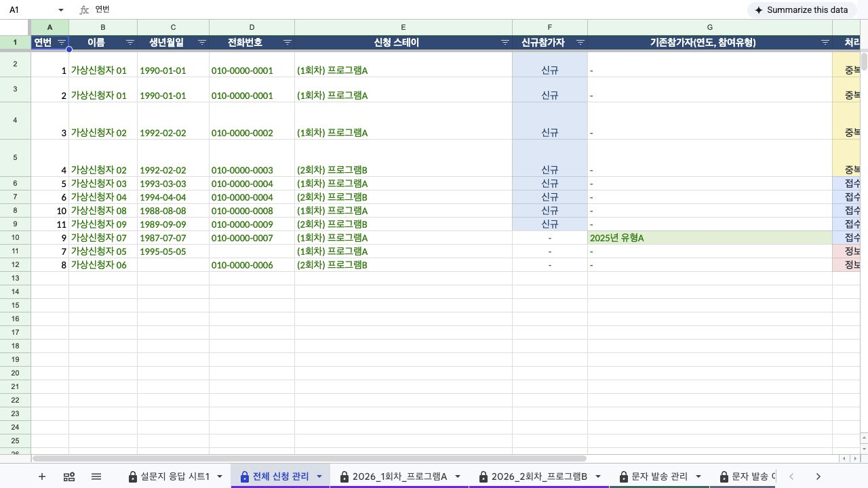Select the cell containing 가상신청자 05
This screenshot has width=868, height=488.
[x=103, y=251]
